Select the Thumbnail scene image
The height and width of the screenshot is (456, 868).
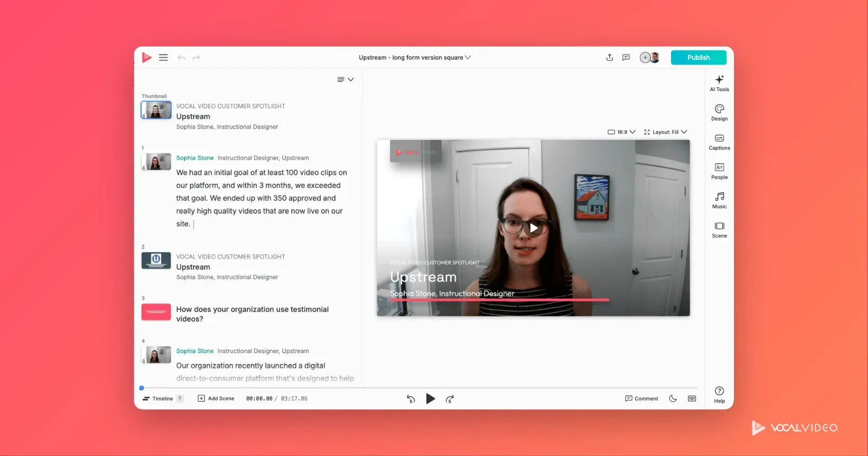(x=156, y=110)
